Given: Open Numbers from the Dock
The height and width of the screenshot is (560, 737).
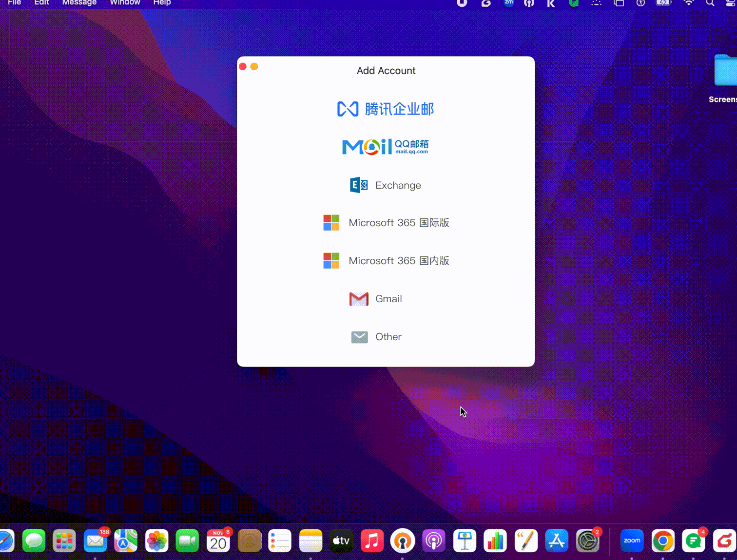Looking at the screenshot, I should (495, 541).
